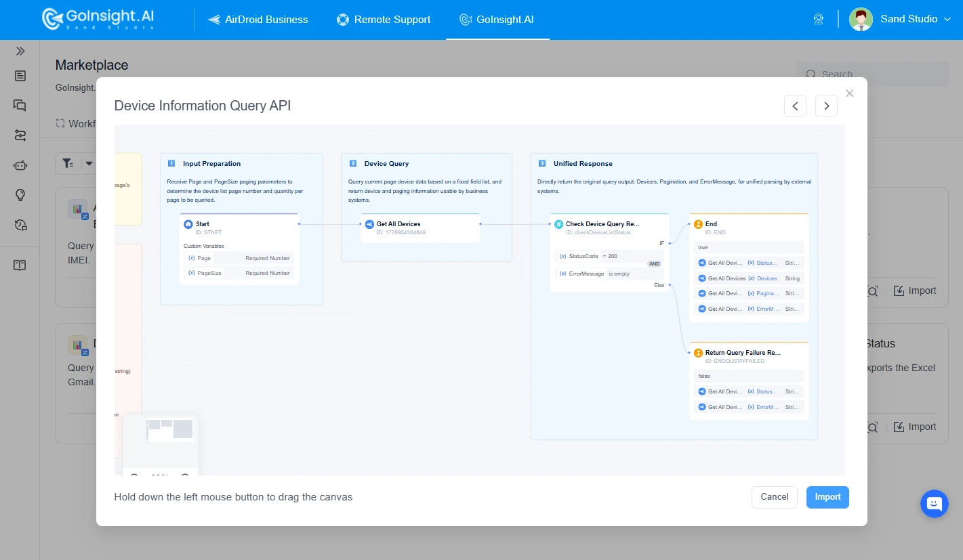Click the Input Preparation group title
The image size is (963, 560).
pyautogui.click(x=211, y=164)
